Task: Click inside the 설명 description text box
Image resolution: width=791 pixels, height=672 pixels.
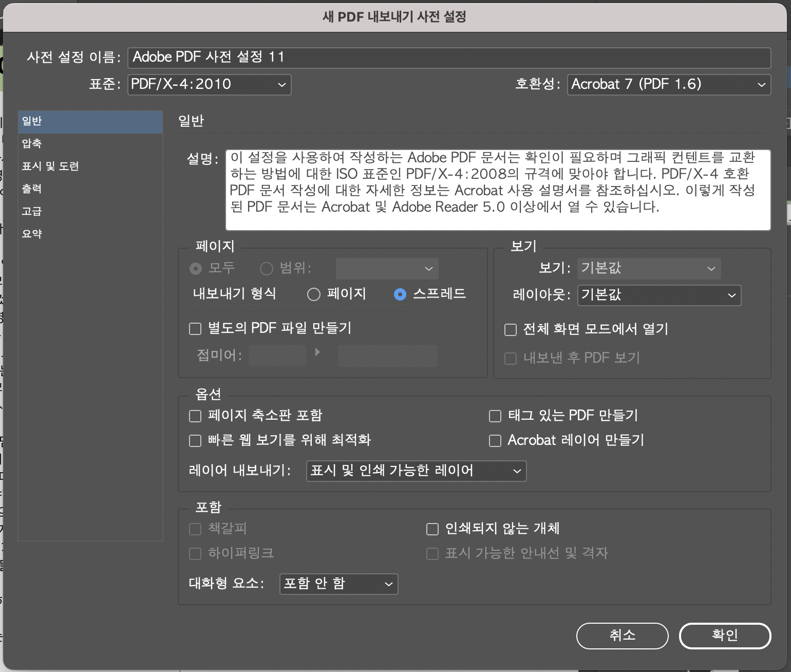Action: pos(498,190)
